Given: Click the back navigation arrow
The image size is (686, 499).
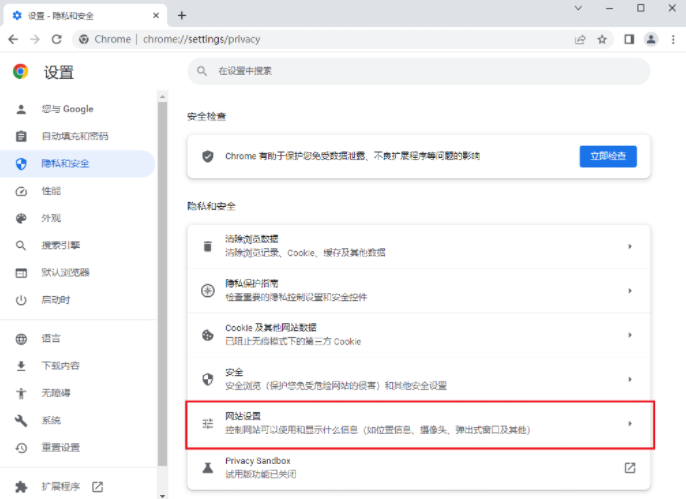Looking at the screenshot, I should [x=13, y=39].
